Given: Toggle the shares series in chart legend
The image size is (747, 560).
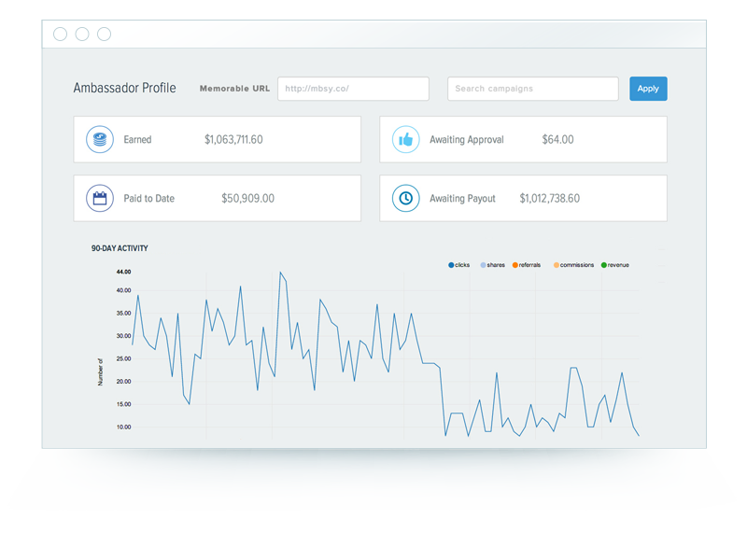Looking at the screenshot, I should [493, 265].
